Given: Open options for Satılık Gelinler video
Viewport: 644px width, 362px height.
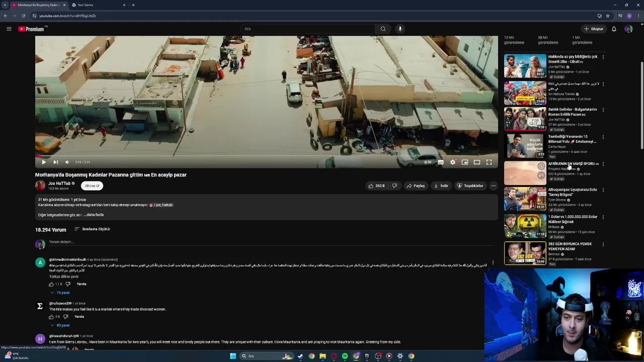Looking at the screenshot, I should coord(603,110).
